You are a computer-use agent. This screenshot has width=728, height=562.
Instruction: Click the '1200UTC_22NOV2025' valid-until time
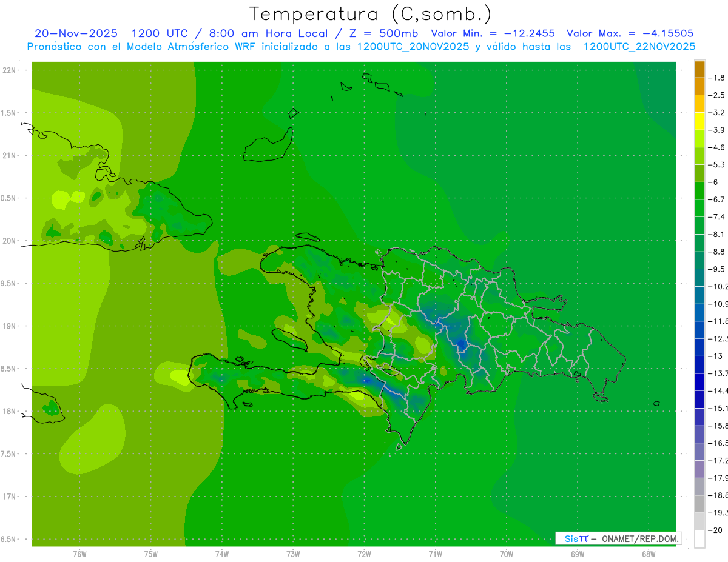click(639, 47)
